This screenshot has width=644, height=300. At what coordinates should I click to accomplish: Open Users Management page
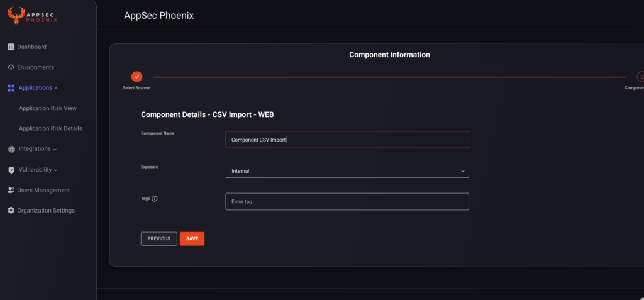(38, 191)
